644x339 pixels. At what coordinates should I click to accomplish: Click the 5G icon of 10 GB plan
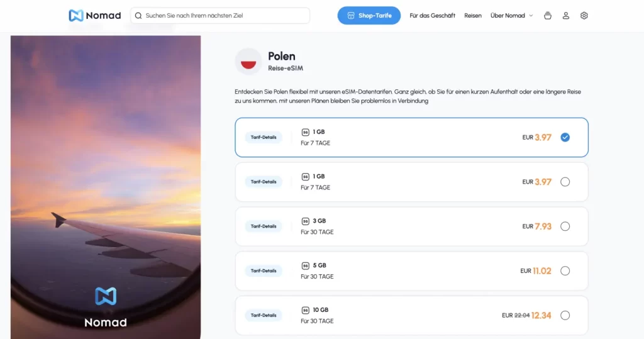pos(305,310)
